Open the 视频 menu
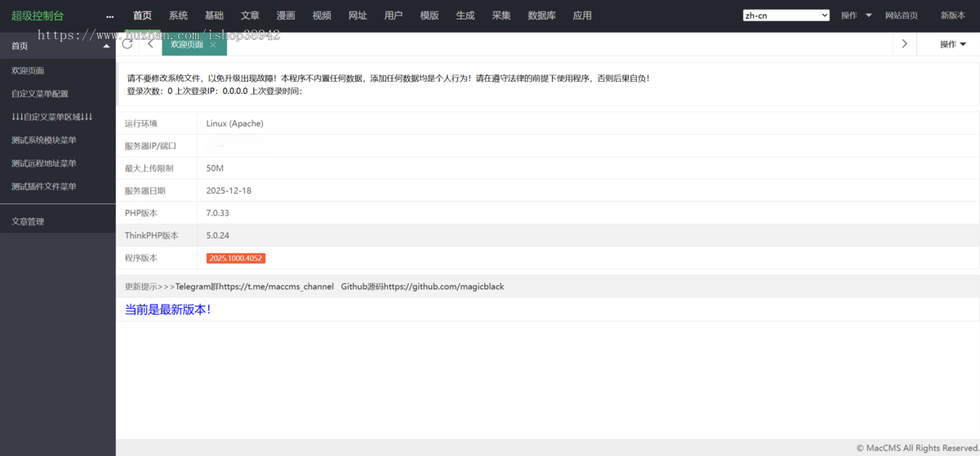The width and height of the screenshot is (980, 456). click(322, 16)
